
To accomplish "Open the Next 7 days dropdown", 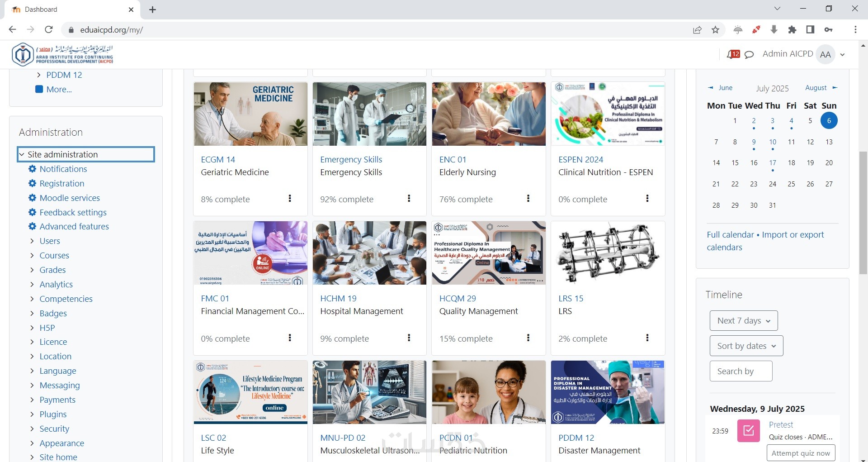I will (744, 320).
